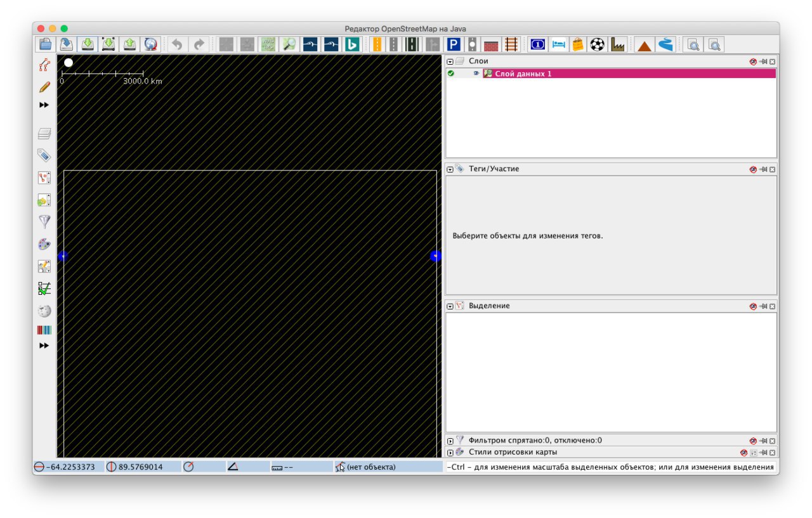This screenshot has height=518, width=812.
Task: Choose the orange peak triangle preset
Action: coord(645,44)
